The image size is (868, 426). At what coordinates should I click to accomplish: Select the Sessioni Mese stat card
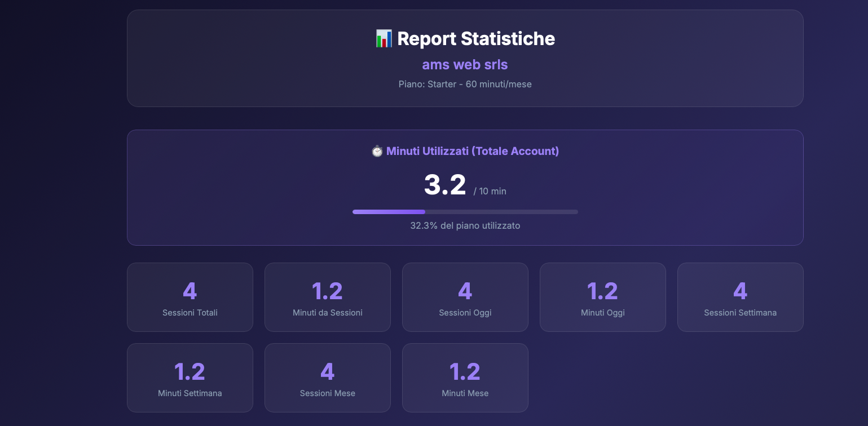(x=327, y=378)
